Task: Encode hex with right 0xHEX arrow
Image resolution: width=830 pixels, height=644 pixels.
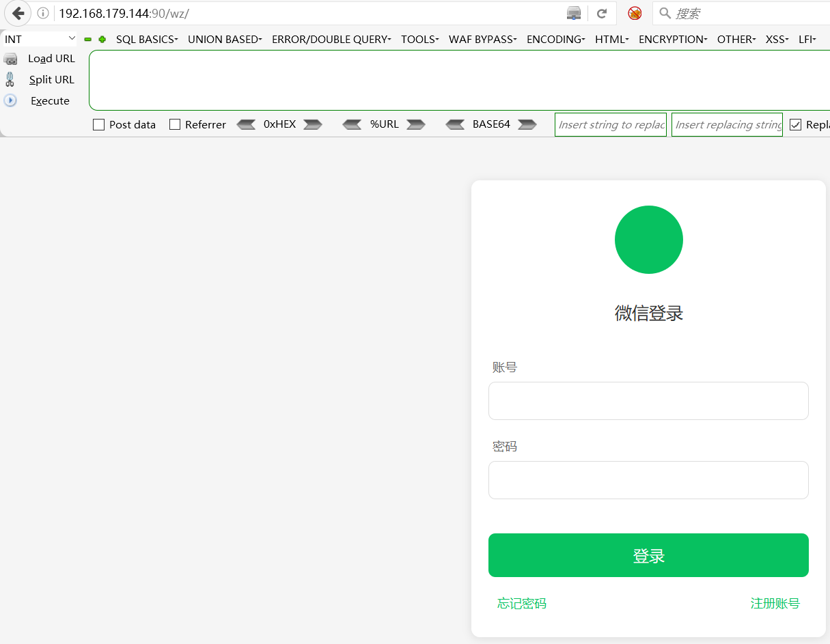Action: pos(313,124)
